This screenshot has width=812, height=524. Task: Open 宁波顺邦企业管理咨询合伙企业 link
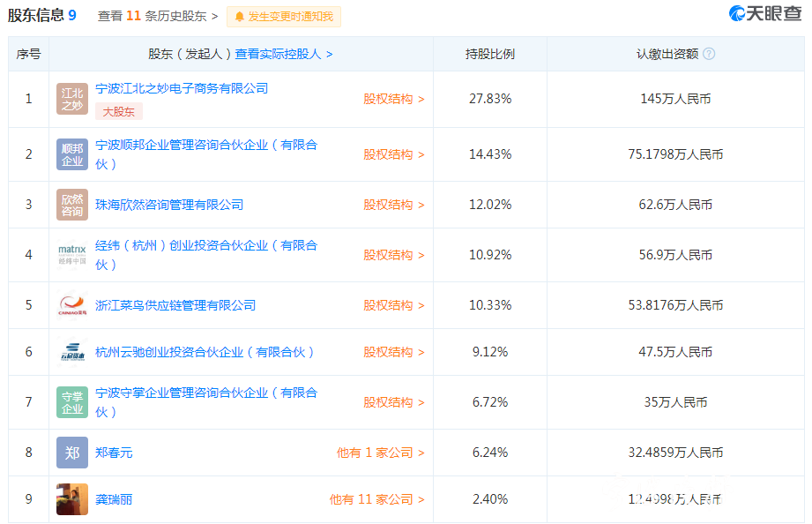pyautogui.click(x=206, y=154)
